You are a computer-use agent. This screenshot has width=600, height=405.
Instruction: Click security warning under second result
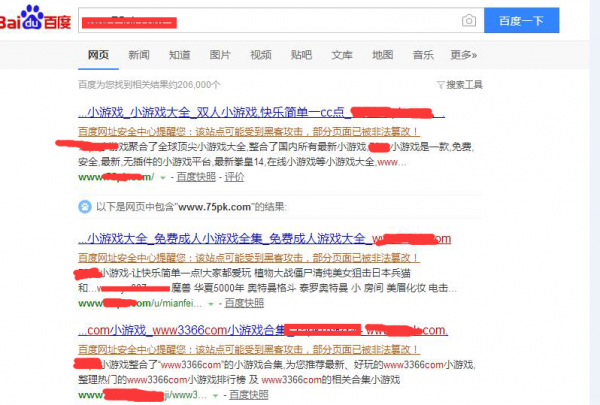click(x=249, y=258)
